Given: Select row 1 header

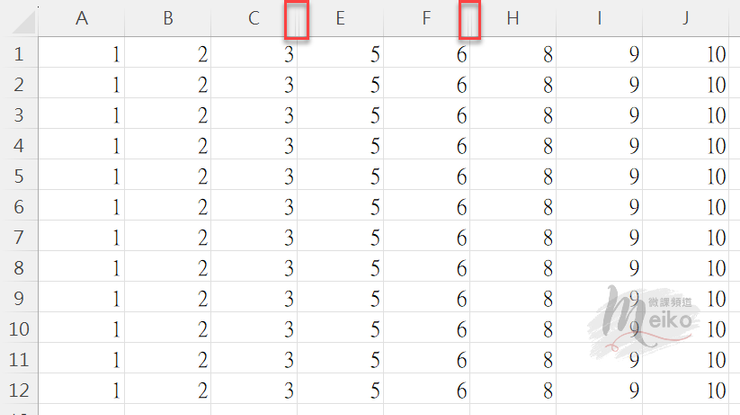Looking at the screenshot, I should pos(19,54).
